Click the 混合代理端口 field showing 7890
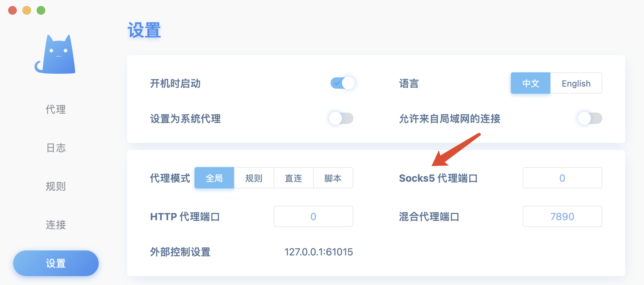The height and width of the screenshot is (285, 644). pyautogui.click(x=562, y=216)
